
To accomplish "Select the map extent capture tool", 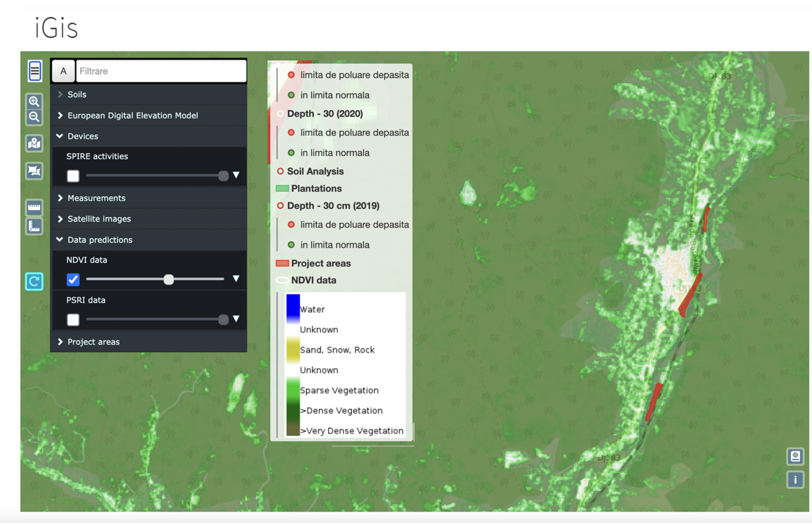I will tap(34, 171).
